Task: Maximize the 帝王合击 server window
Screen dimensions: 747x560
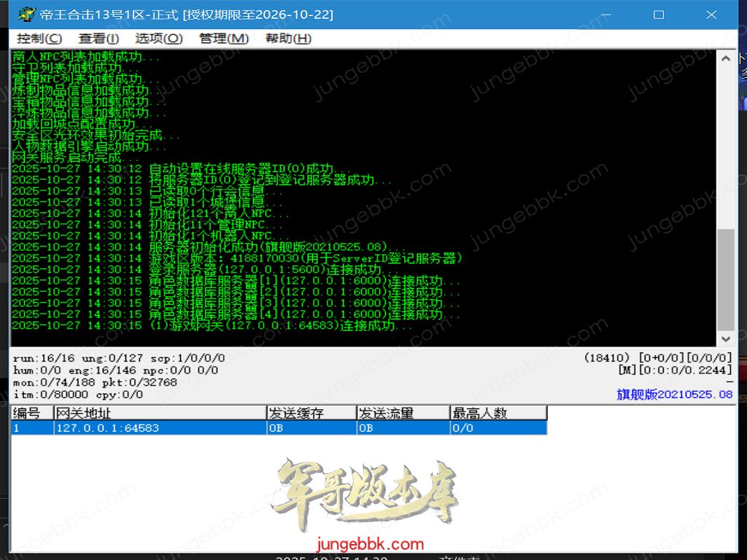Action: [x=658, y=15]
